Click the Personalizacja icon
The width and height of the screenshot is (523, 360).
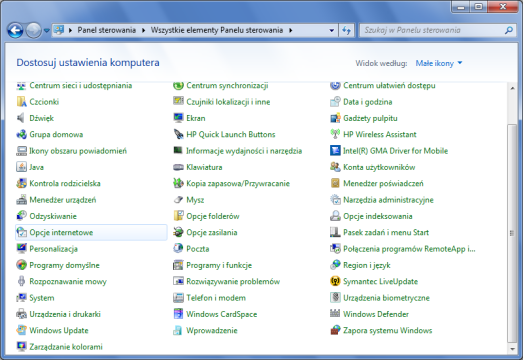21,249
